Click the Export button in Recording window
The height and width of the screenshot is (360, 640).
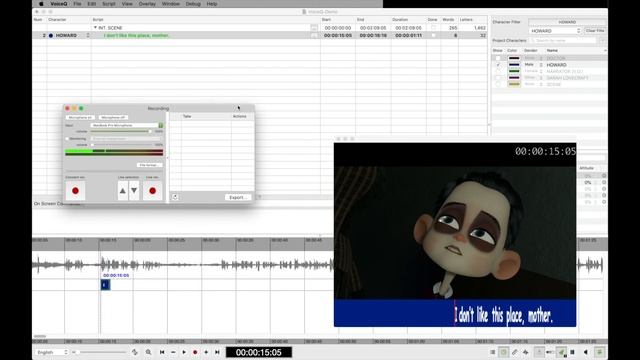pyautogui.click(x=238, y=197)
